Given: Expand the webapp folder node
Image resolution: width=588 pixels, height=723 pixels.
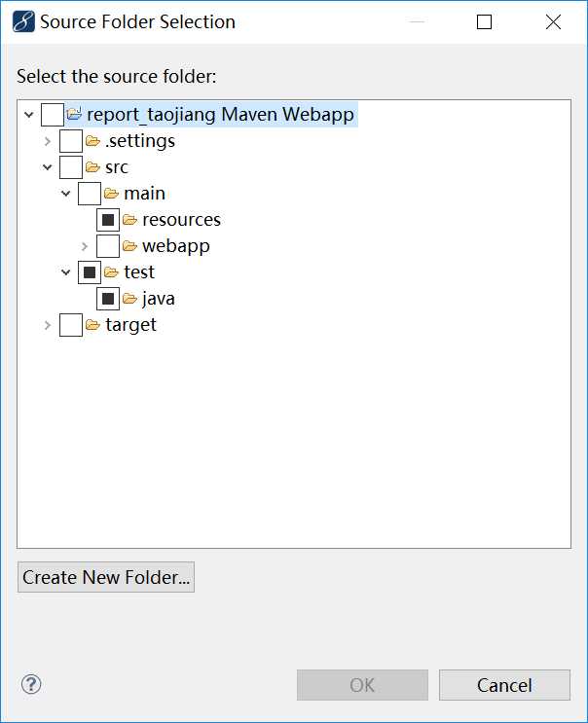Looking at the screenshot, I should point(85,246).
